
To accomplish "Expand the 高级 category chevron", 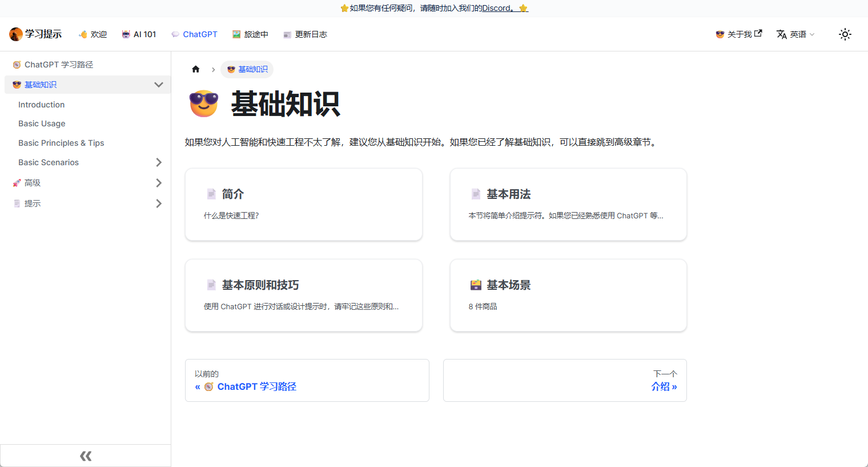I will [159, 183].
